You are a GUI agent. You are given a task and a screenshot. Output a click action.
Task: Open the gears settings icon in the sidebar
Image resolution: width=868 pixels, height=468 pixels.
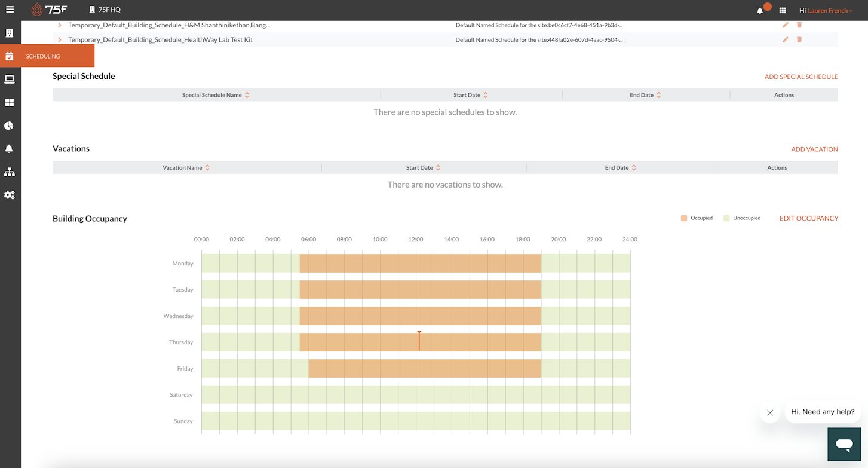click(10, 195)
